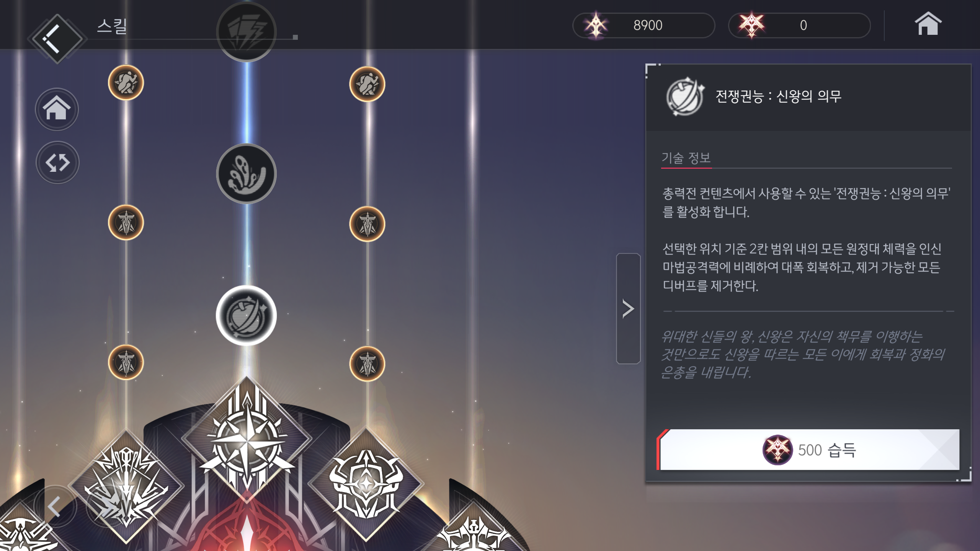980x551 pixels.
Task: Choose the spiked arrow class emblem
Action: (x=126, y=486)
